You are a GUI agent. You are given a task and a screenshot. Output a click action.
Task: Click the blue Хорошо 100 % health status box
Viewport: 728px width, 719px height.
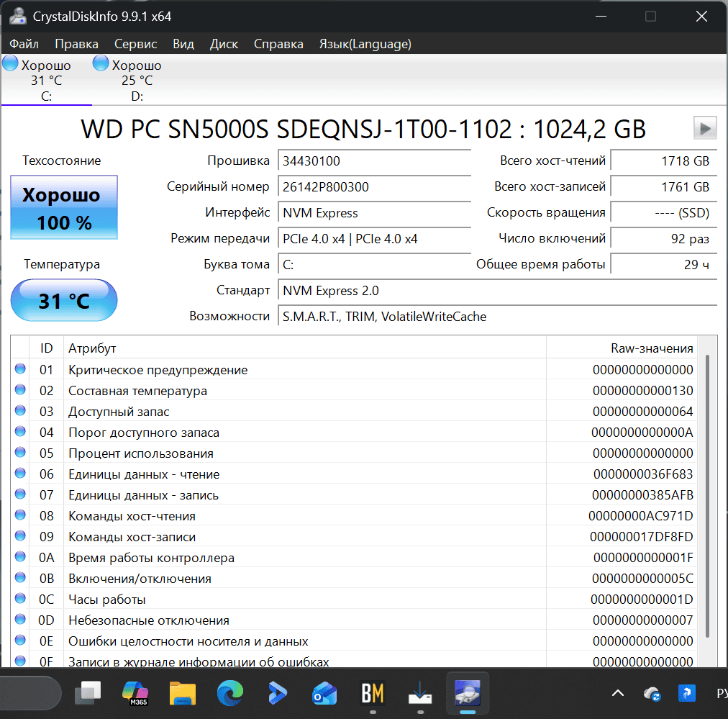[x=64, y=207]
